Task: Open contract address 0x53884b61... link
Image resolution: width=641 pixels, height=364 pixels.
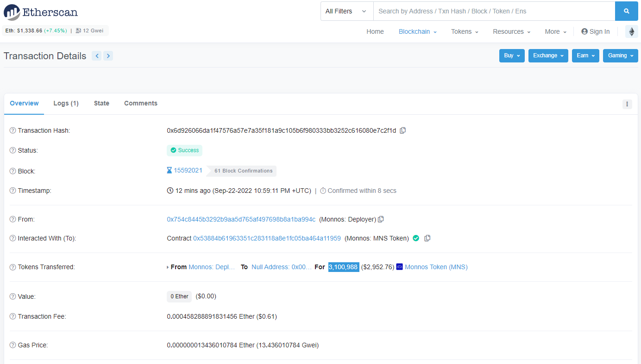Action: click(267, 238)
